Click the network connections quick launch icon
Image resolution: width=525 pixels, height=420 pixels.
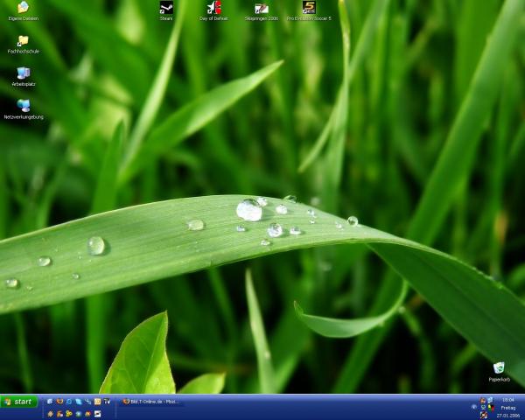pyautogui.click(x=88, y=402)
